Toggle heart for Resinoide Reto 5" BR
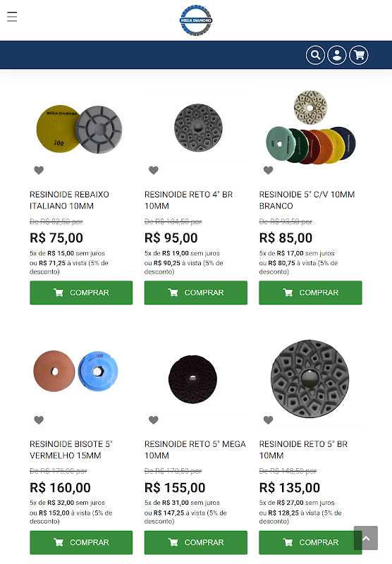Image resolution: width=392 pixels, height=564 pixels. 269,419
